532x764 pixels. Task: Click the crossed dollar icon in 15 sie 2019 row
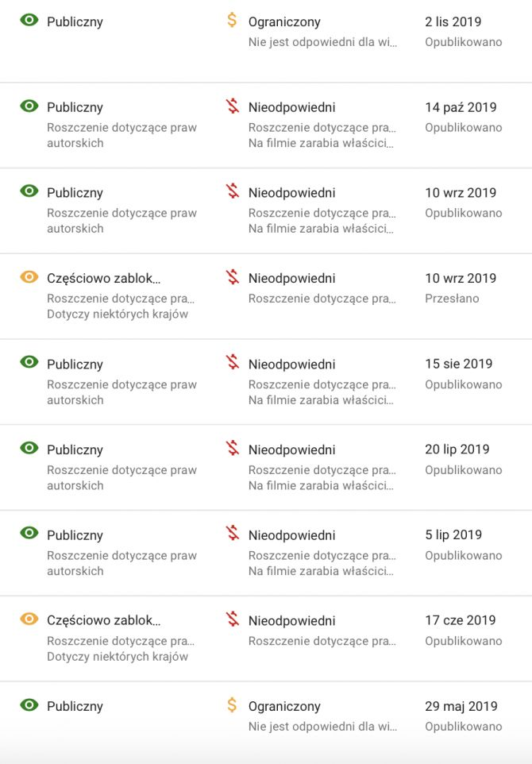pos(232,363)
